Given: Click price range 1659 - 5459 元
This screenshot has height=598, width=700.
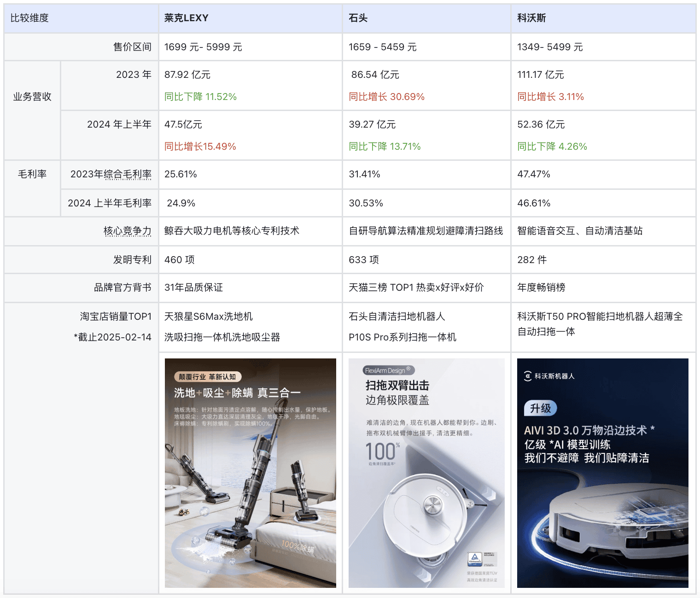Looking at the screenshot, I should (382, 47).
